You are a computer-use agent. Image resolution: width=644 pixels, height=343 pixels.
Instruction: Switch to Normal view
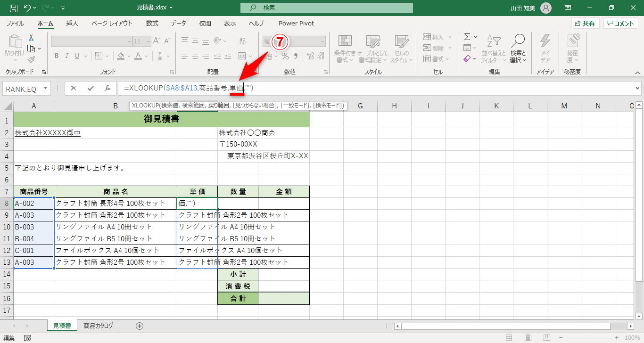point(509,337)
